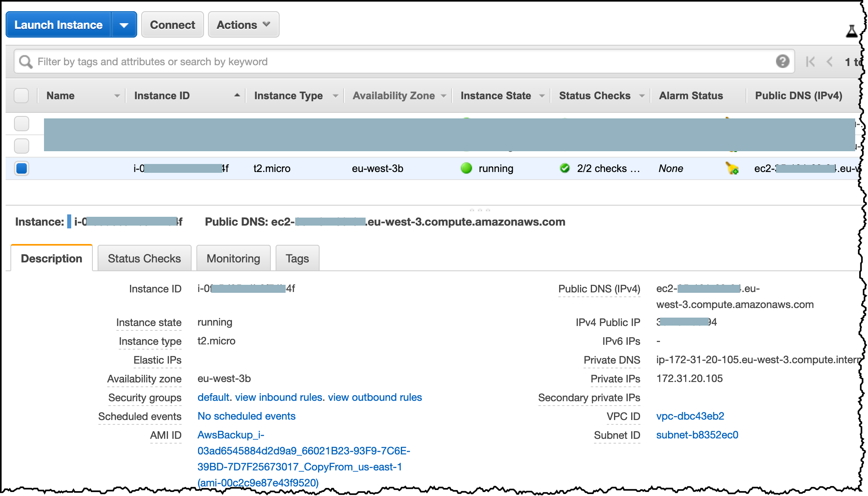Open Instance State column filter arrow
Screen dimensions: 868x496
[x=542, y=96]
